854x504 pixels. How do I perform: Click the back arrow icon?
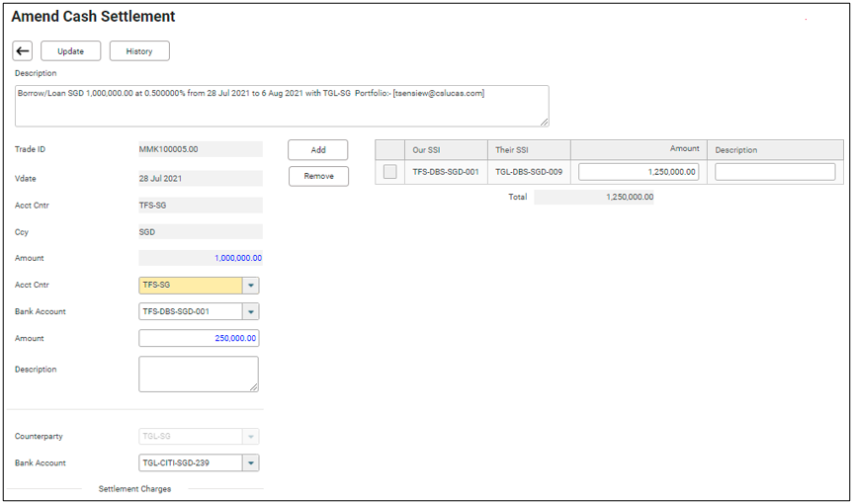pos(23,51)
